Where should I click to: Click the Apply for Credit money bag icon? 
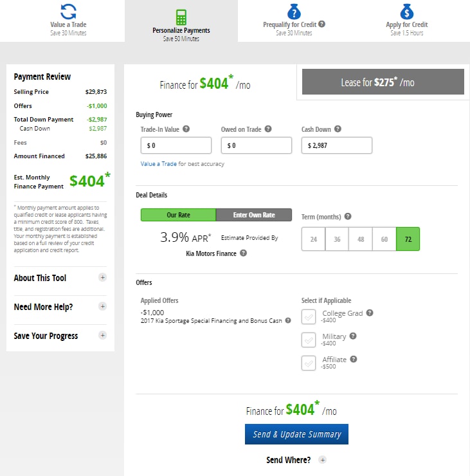coord(406,12)
